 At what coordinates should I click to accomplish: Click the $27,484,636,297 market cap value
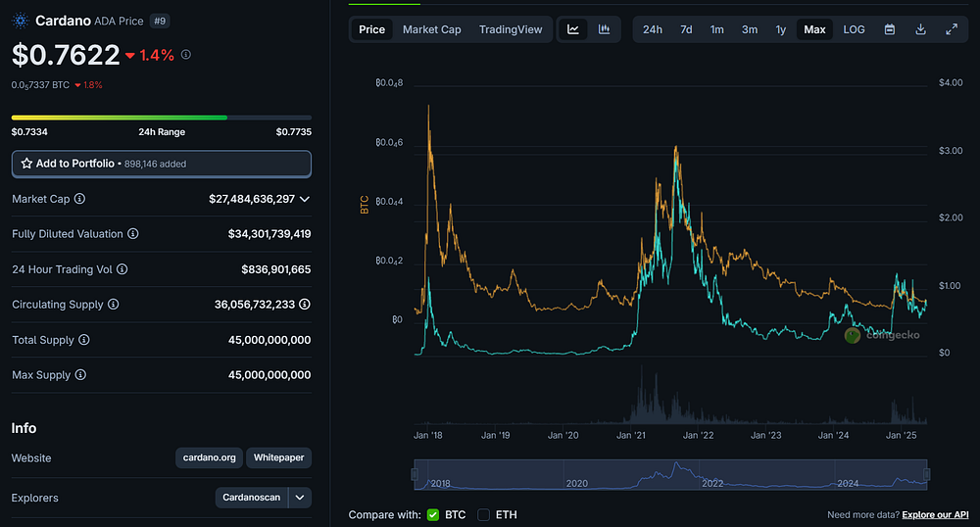[252, 199]
